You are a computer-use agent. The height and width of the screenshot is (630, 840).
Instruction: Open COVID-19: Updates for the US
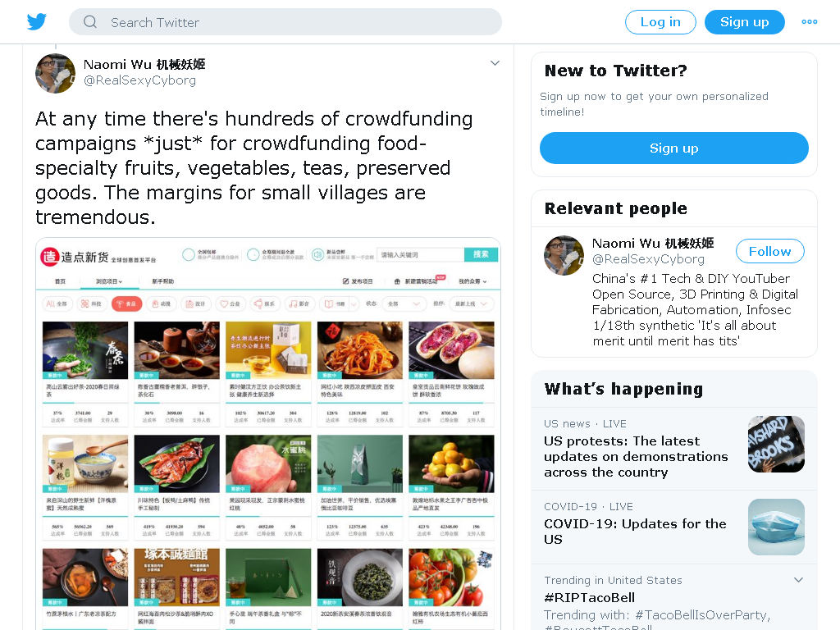pyautogui.click(x=635, y=532)
